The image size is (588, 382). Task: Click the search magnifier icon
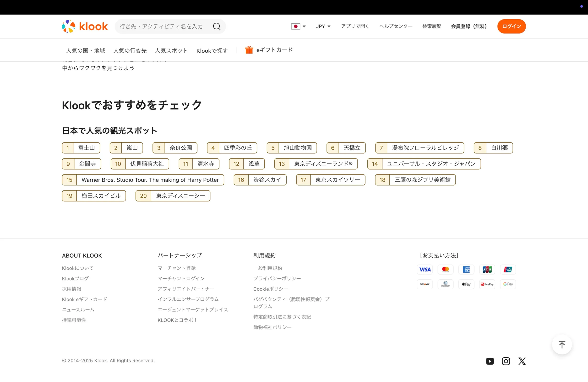click(217, 27)
